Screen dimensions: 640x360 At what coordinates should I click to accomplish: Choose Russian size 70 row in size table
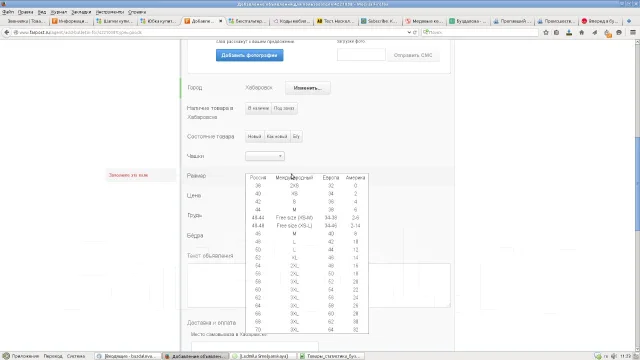tap(307, 330)
